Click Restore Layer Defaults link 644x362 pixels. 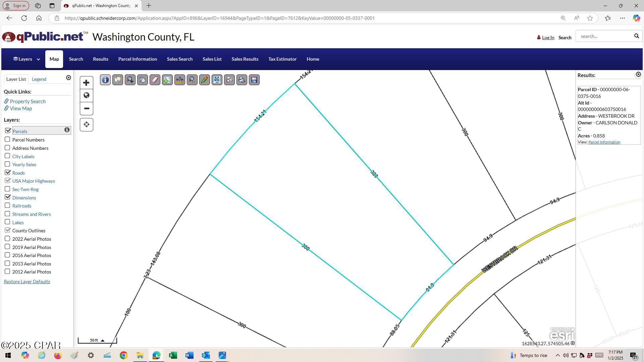[27, 282]
